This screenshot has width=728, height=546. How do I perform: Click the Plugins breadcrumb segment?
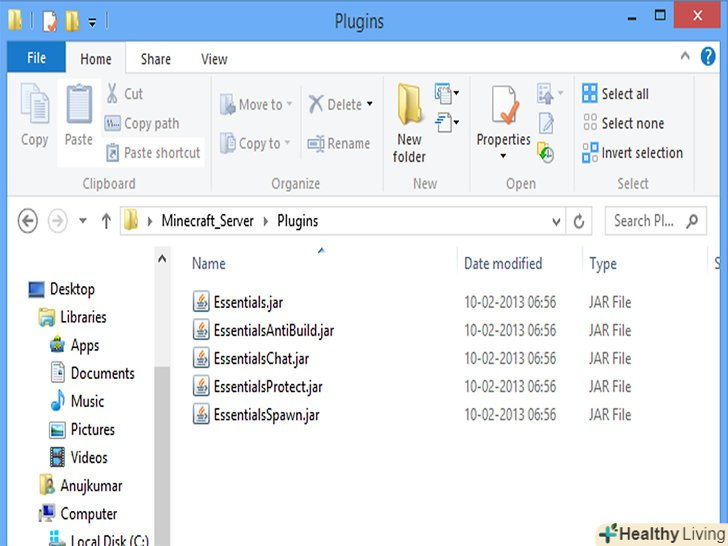point(298,221)
